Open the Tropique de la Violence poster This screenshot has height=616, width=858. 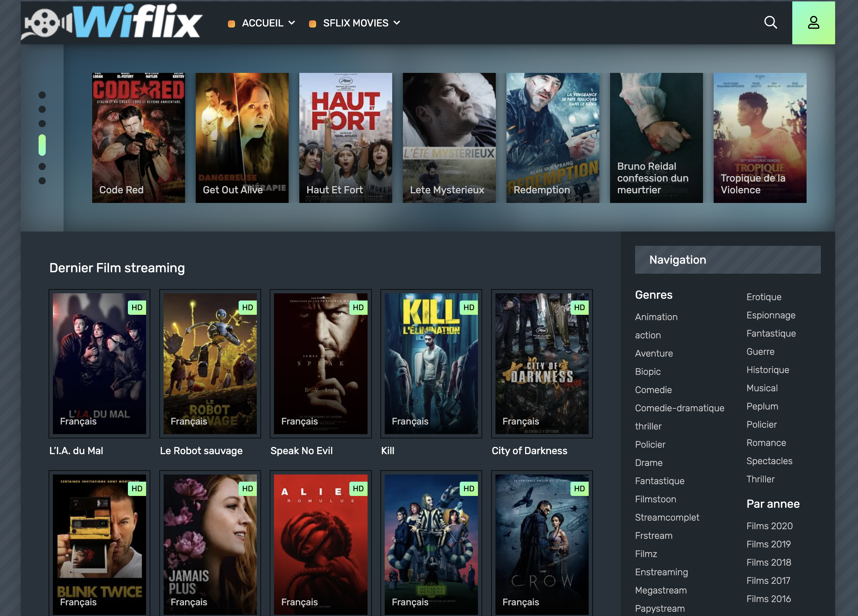[760, 138]
